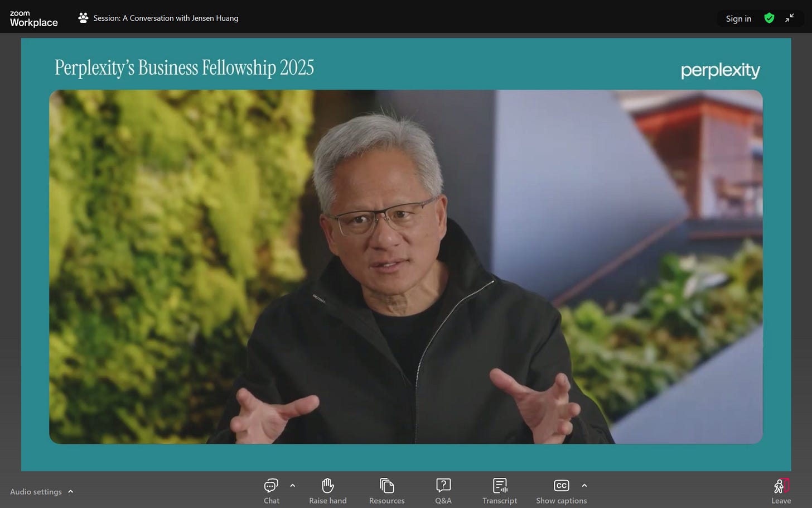Click the Sign in button
Image resolution: width=812 pixels, height=508 pixels.
click(738, 18)
